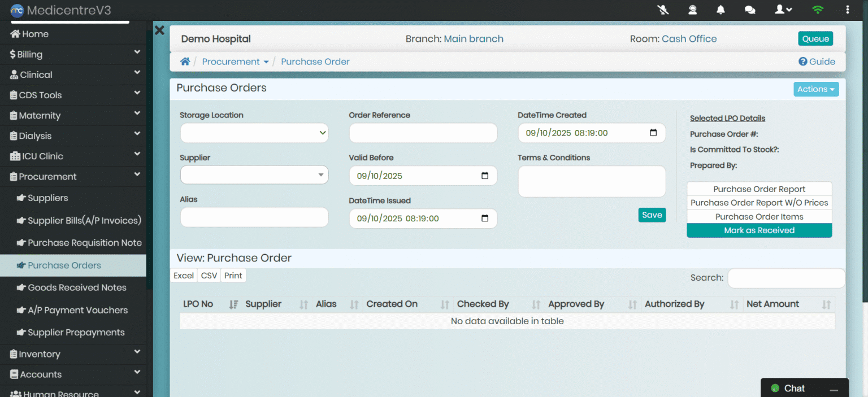Close the panel with the X icon
Image resolution: width=868 pixels, height=397 pixels.
(x=159, y=30)
